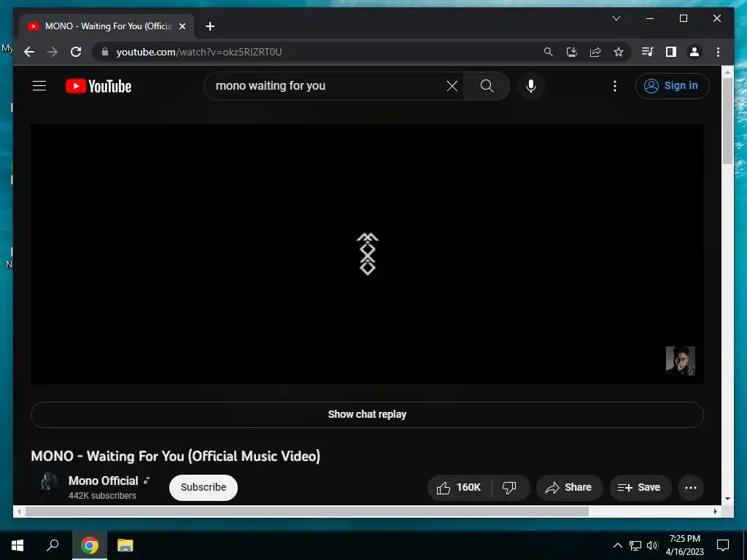Click the video title MONO - Waiting For You
This screenshot has width=747, height=560.
click(175, 456)
